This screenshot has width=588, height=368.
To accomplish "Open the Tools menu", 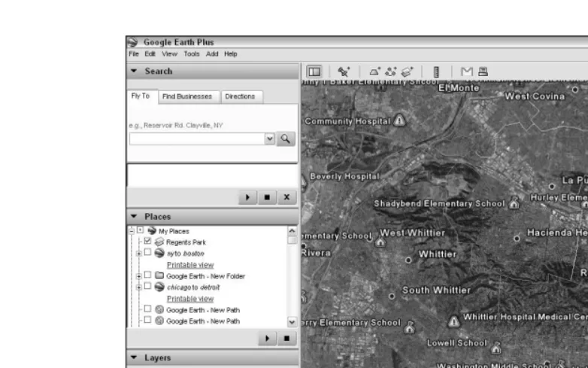I will click(192, 54).
